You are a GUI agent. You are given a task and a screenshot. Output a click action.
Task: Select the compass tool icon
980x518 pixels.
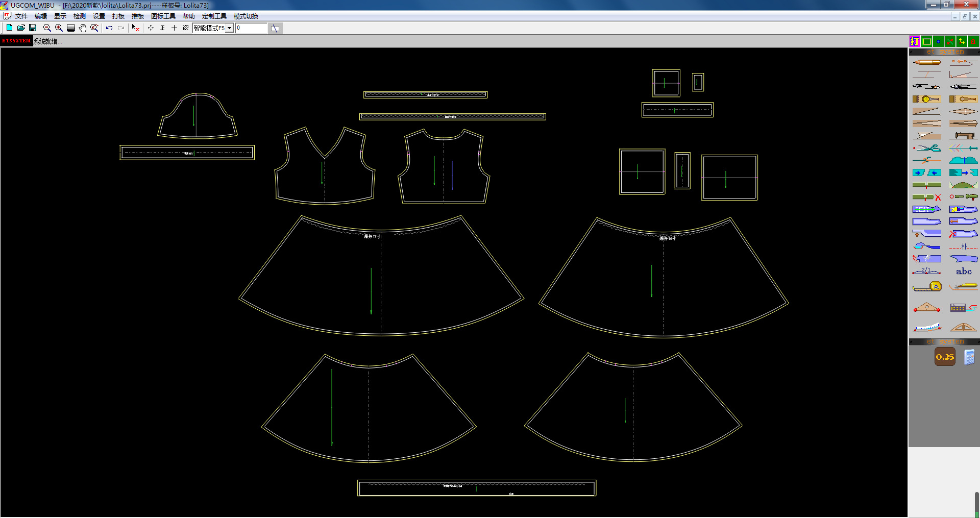tap(926, 87)
